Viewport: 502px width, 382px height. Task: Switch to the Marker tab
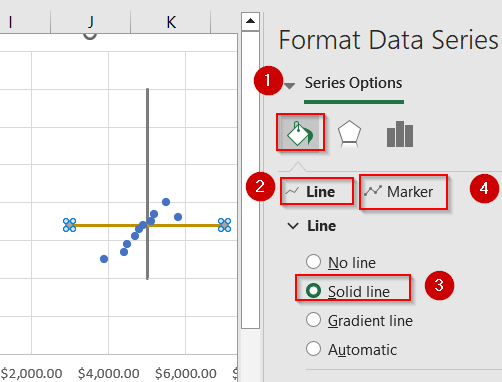point(403,192)
